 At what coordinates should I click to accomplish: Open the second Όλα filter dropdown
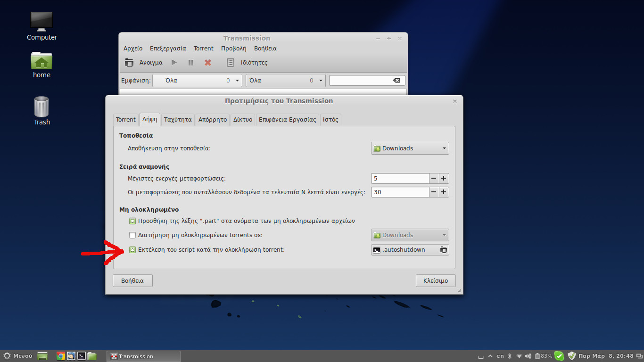point(286,81)
